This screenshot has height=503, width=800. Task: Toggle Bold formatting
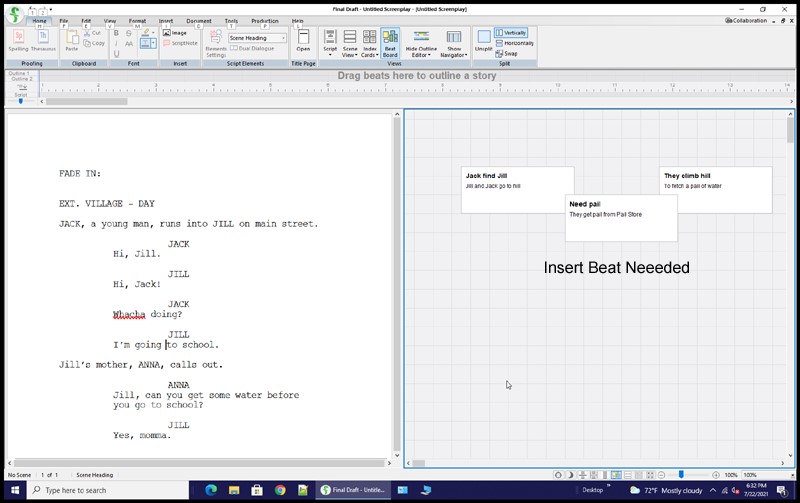(x=116, y=33)
